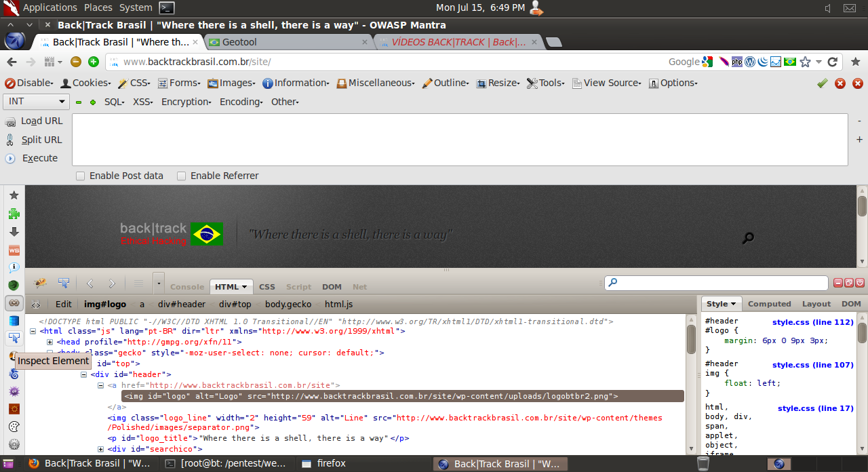Bookmark page with the star icon in address bar
The image size is (868, 472).
click(805, 62)
